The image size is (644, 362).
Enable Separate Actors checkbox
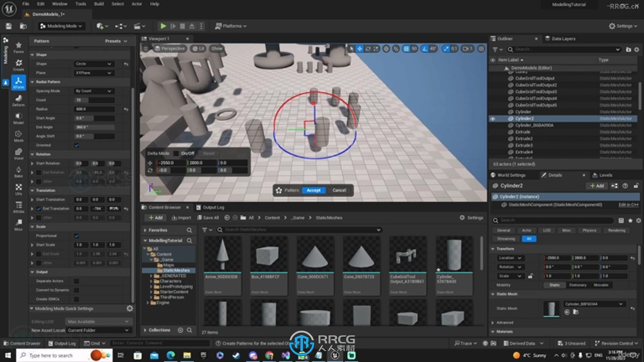[76, 281]
